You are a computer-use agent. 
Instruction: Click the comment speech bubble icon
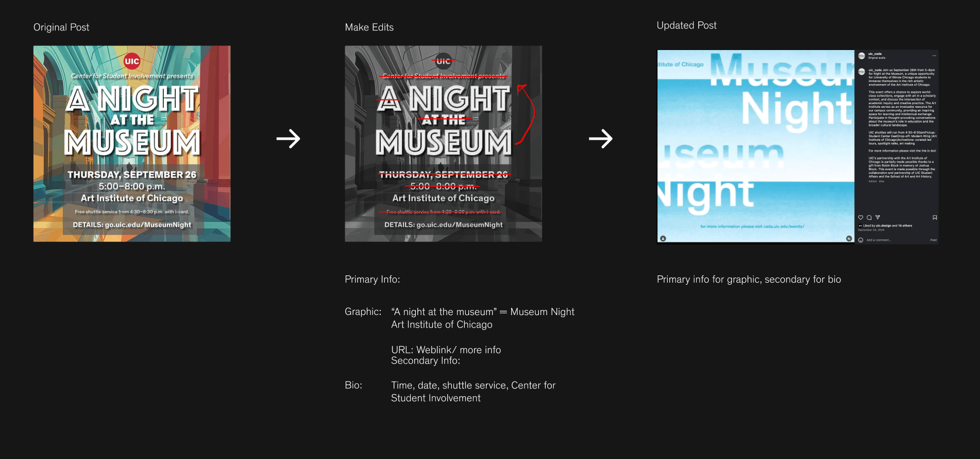click(869, 218)
